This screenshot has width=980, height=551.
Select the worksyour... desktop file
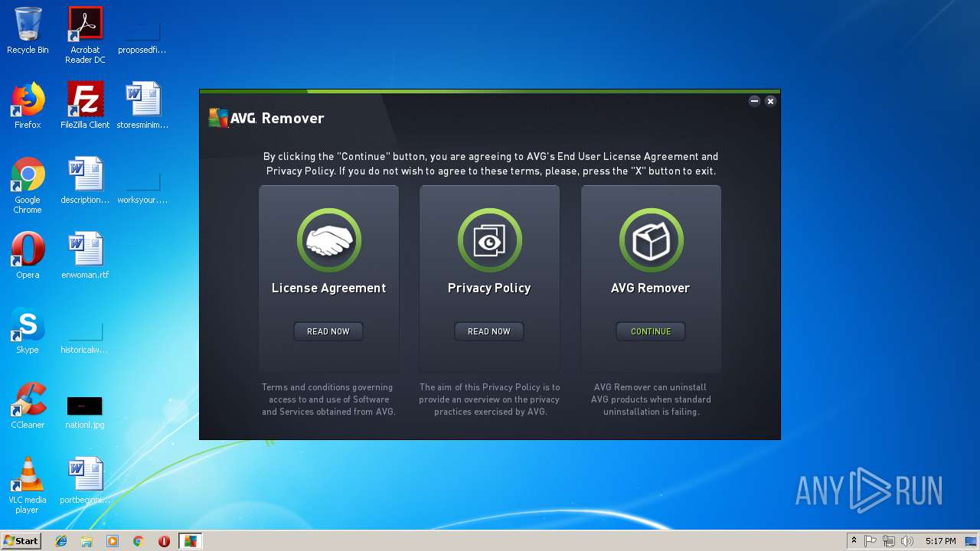point(142,187)
